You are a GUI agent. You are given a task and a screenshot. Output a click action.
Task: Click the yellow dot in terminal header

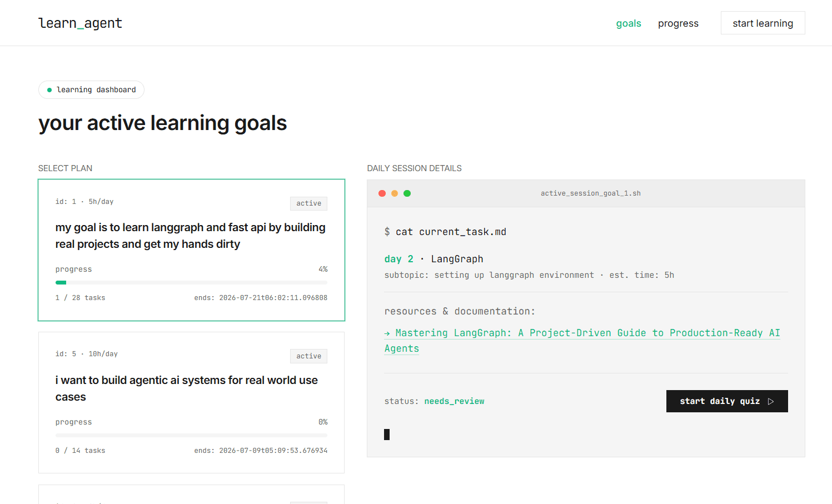pyautogui.click(x=395, y=193)
